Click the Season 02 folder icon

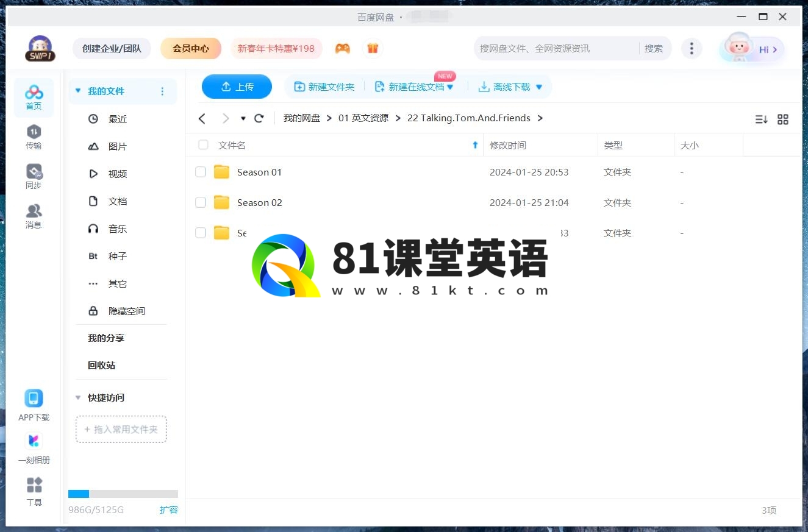point(221,202)
